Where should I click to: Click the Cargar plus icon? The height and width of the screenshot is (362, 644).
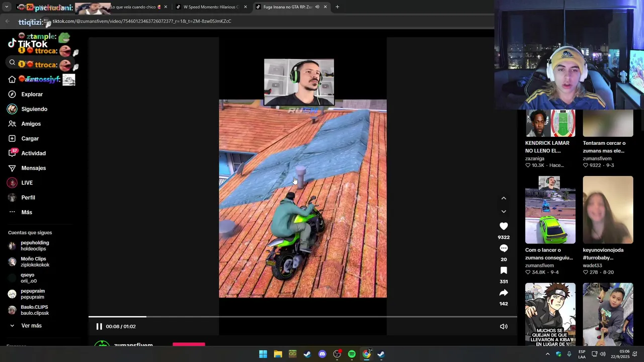coord(12,139)
